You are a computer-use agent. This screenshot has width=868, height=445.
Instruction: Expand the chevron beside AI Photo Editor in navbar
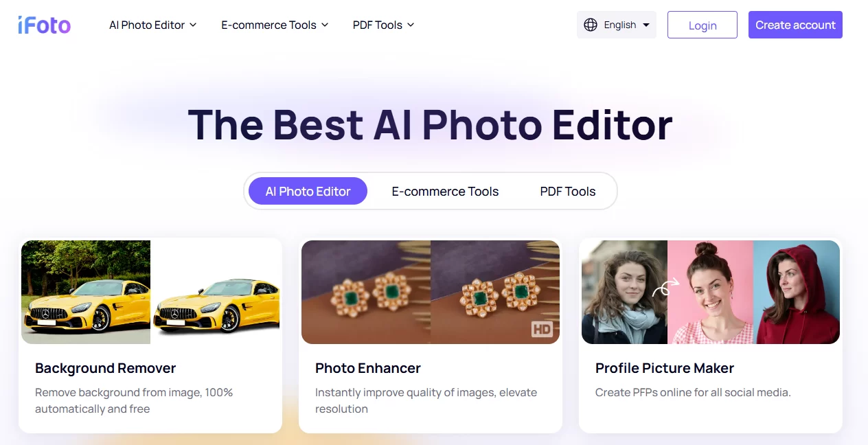pyautogui.click(x=193, y=25)
